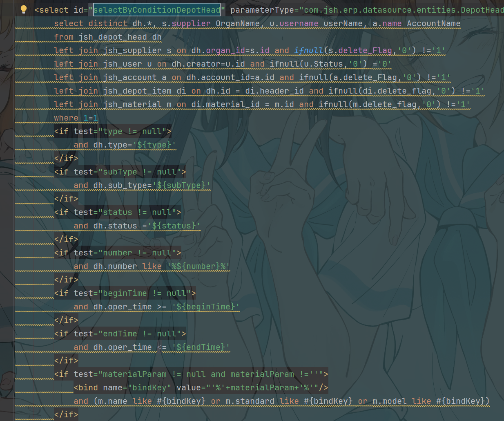Click m.standard in the like clause

pos(250,401)
